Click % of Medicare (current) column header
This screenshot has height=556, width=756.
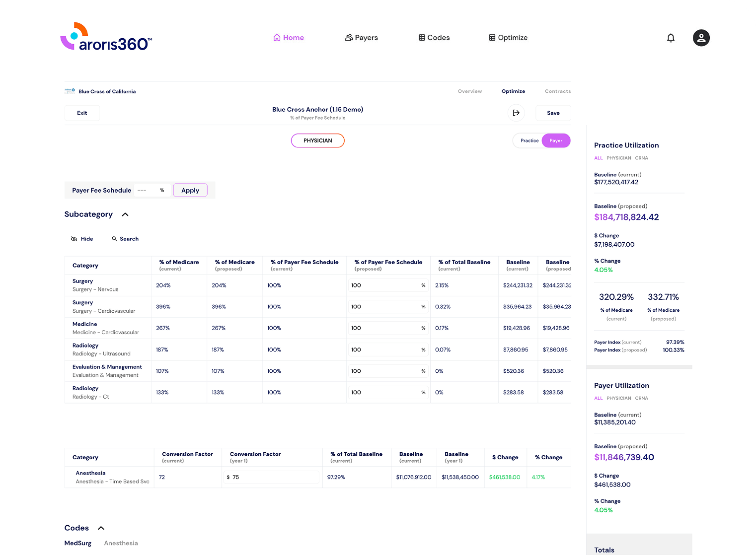179,265
